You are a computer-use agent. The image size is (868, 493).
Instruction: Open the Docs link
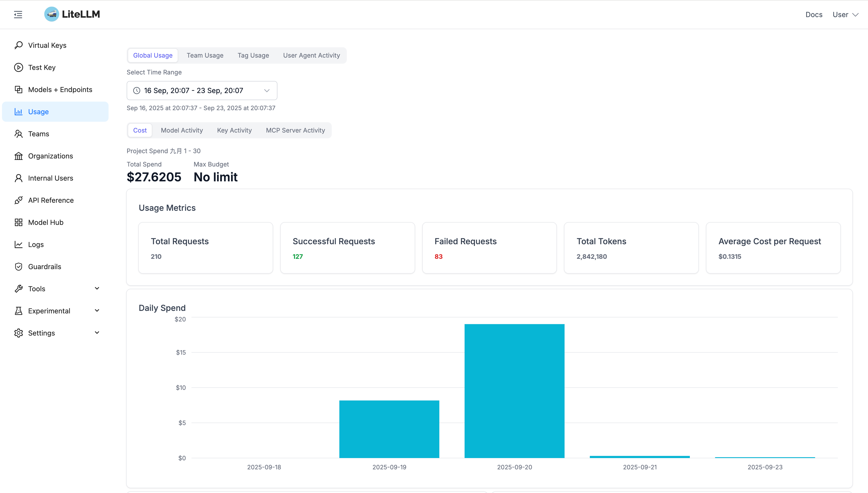pyautogui.click(x=813, y=15)
